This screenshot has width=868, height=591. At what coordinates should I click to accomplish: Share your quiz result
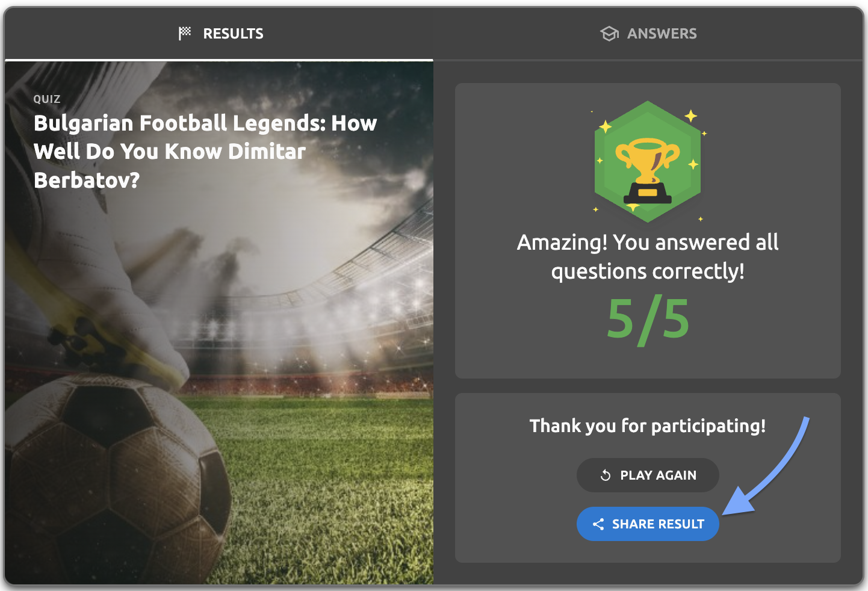point(648,524)
